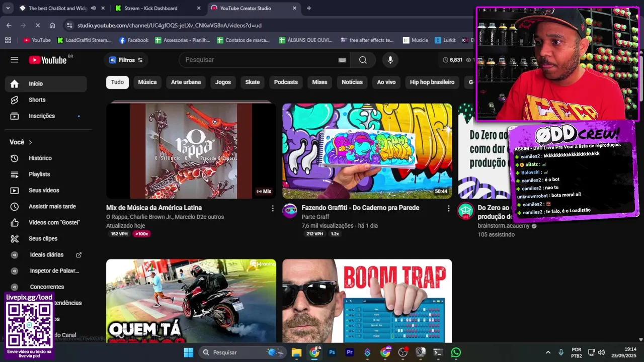The height and width of the screenshot is (362, 644).
Task: Click the taskbar Pesquisar search box
Action: [x=242, y=352]
